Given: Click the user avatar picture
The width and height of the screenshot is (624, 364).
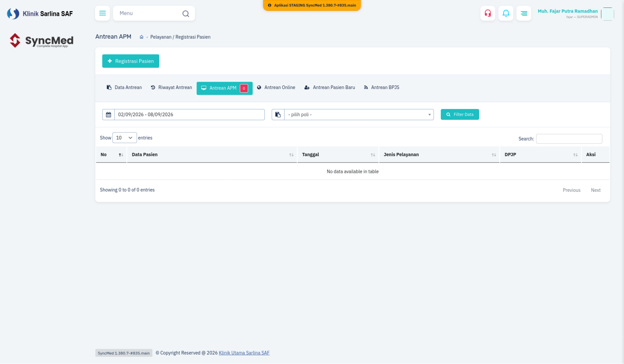Looking at the screenshot, I should (607, 14).
